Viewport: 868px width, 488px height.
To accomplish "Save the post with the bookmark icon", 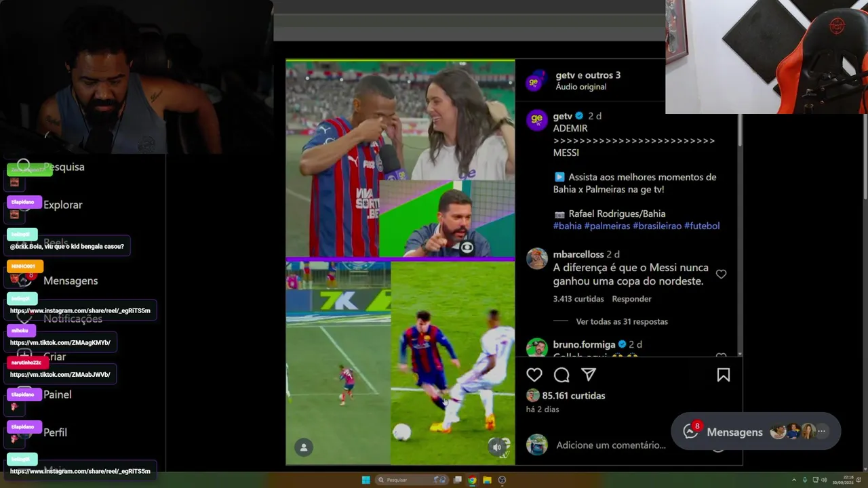I will (724, 375).
